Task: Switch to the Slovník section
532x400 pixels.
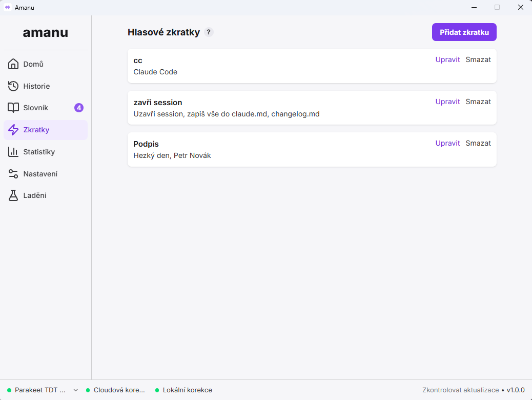Action: [46, 108]
